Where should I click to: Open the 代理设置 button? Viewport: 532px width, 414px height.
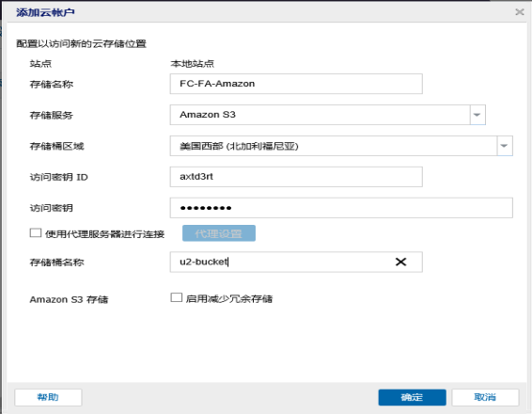click(x=219, y=233)
